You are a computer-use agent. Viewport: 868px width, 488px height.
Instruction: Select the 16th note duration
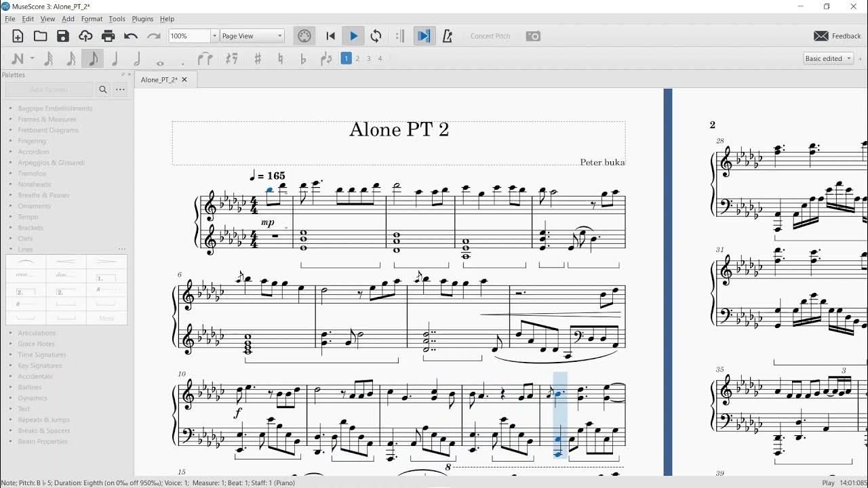(71, 59)
